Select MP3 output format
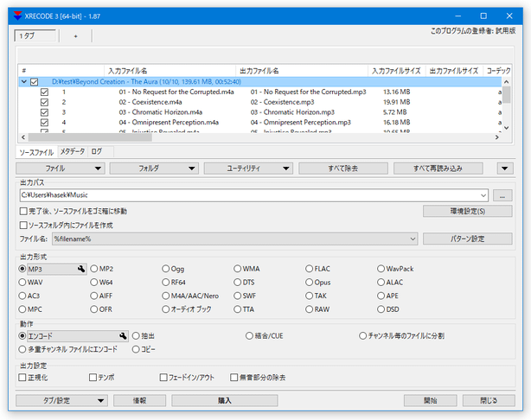 [22, 269]
